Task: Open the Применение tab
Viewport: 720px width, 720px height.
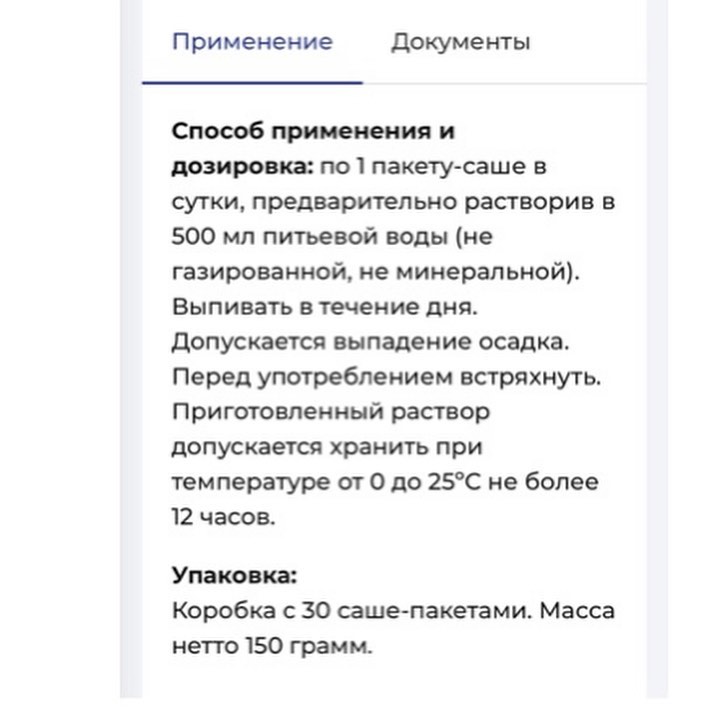Action: pyautogui.click(x=252, y=42)
